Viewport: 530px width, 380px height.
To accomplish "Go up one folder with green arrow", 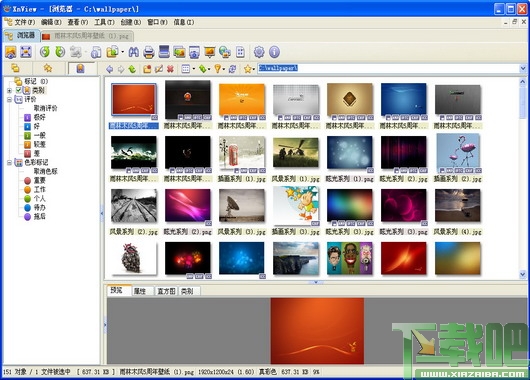I will pyautogui.click(x=132, y=69).
